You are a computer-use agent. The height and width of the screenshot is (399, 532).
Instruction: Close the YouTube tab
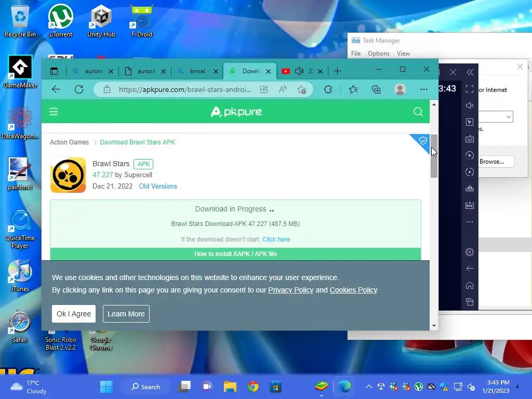[320, 71]
